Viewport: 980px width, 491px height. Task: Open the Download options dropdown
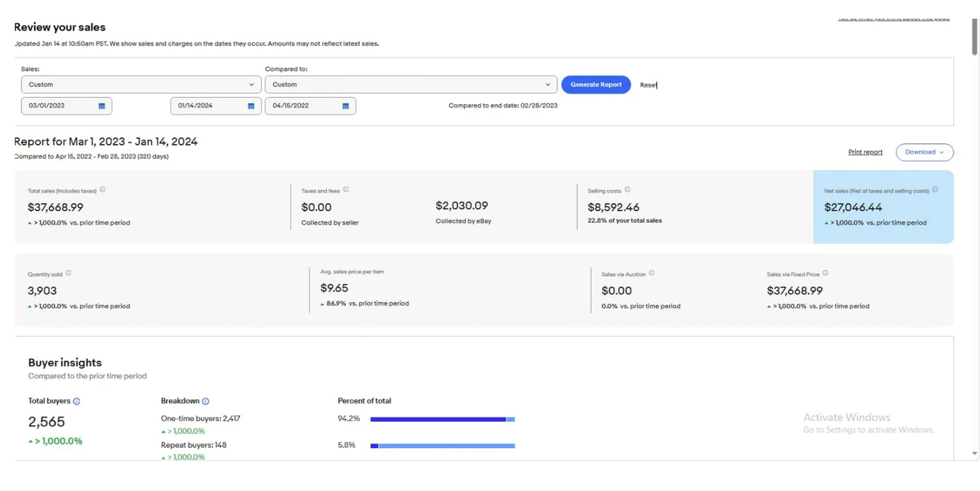pyautogui.click(x=924, y=152)
